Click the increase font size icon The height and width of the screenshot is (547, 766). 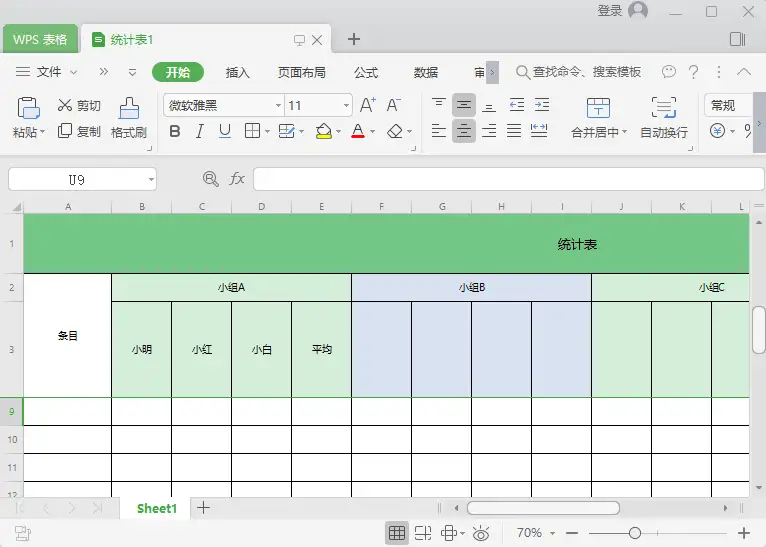tap(367, 105)
